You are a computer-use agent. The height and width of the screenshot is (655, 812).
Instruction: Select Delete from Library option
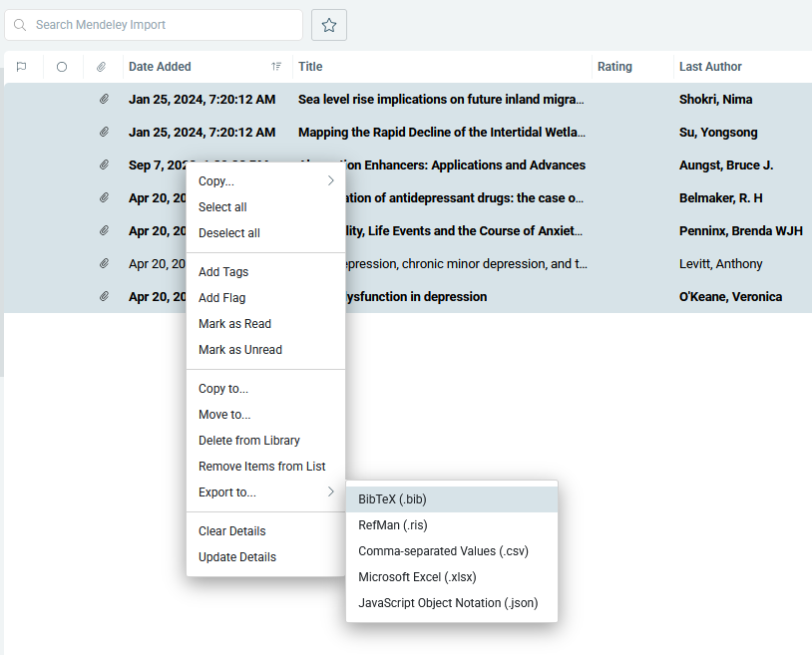click(249, 441)
